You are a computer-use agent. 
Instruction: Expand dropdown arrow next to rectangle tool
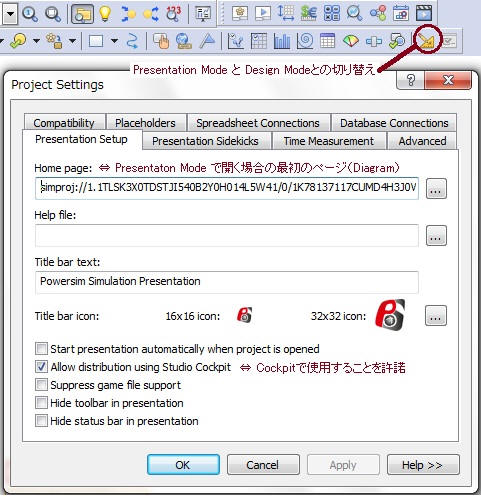tap(114, 41)
